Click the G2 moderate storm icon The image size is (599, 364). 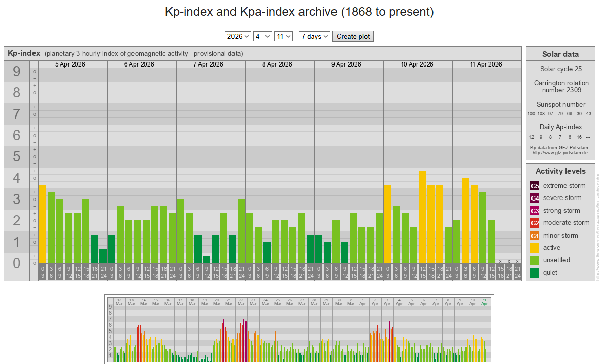point(535,223)
